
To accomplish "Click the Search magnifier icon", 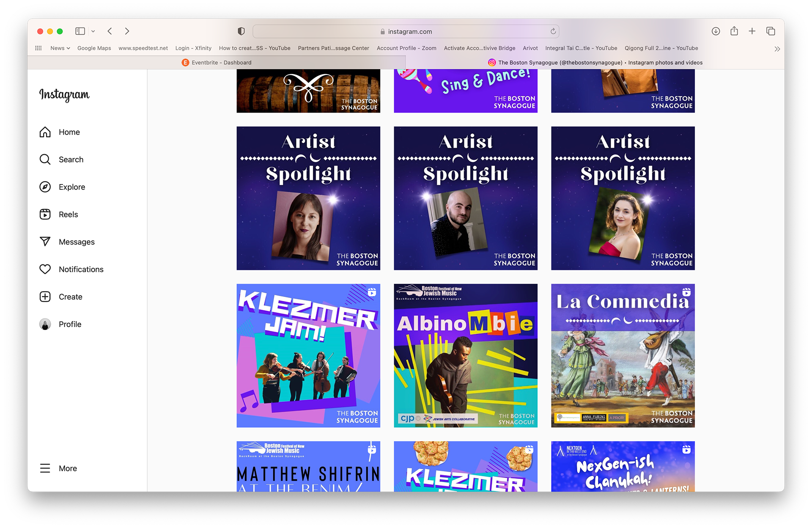I will pyautogui.click(x=45, y=159).
